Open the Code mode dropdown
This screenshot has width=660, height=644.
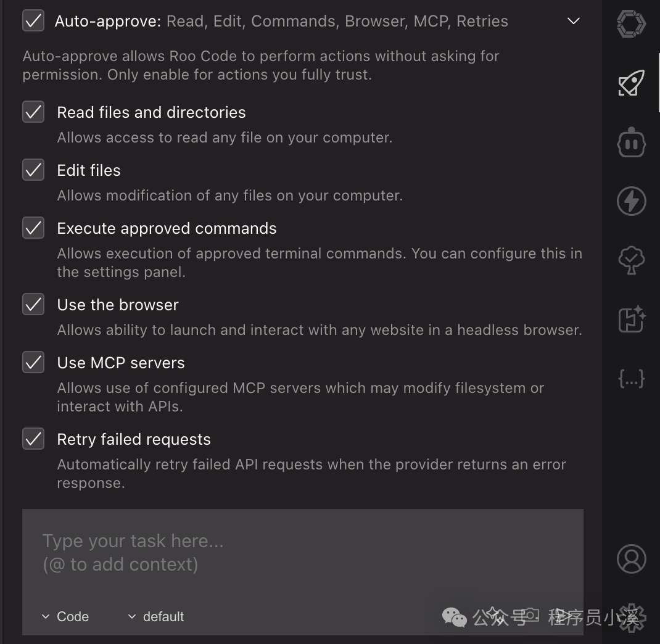[x=65, y=616]
